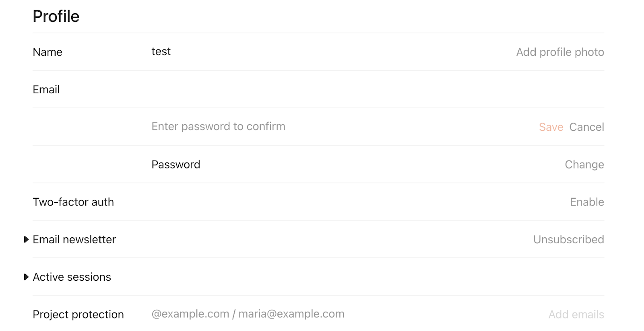The height and width of the screenshot is (331, 644).
Task: Click the Password row label
Action: tap(176, 164)
